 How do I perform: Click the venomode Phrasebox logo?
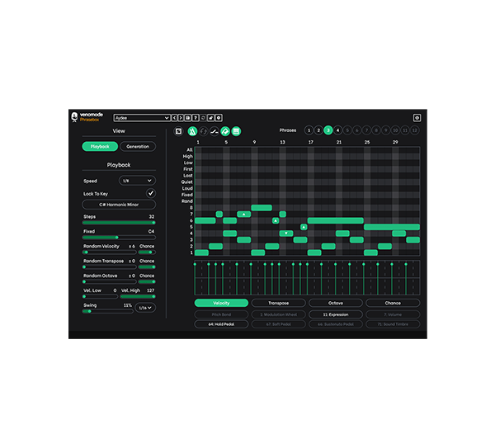(x=87, y=117)
